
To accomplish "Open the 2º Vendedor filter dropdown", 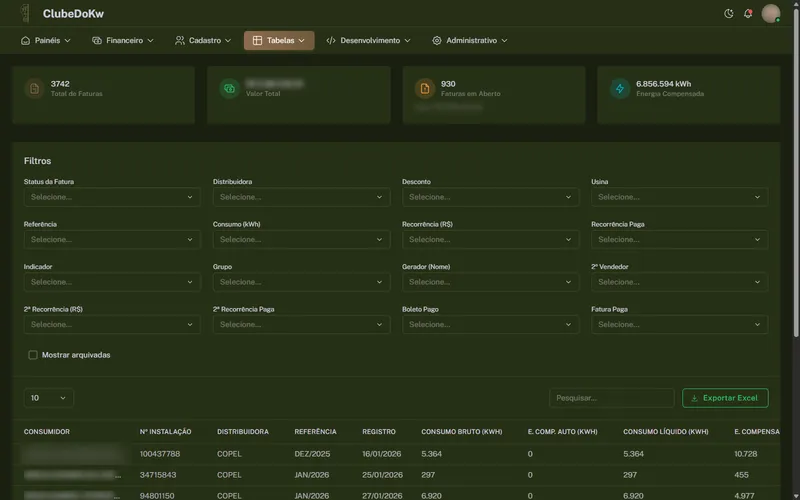I will pyautogui.click(x=680, y=282).
